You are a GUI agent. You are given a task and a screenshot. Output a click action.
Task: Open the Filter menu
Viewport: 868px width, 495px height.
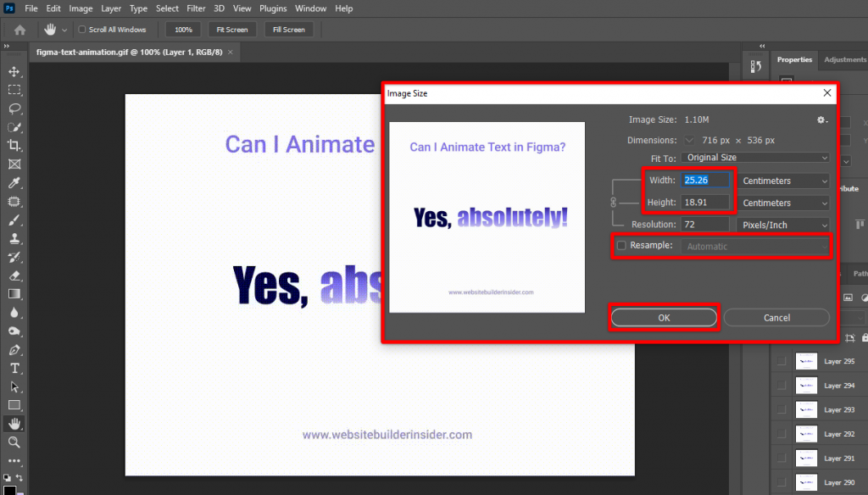pyautogui.click(x=196, y=8)
